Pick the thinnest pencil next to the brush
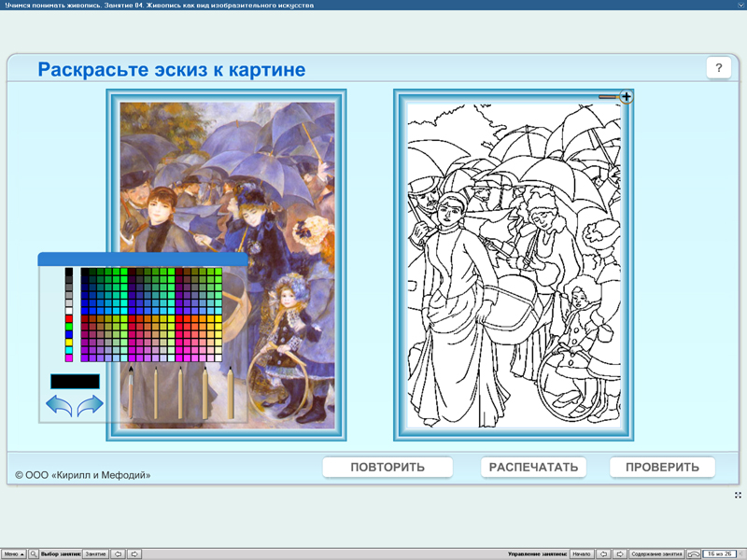Viewport: 747px width, 560px height. click(156, 393)
